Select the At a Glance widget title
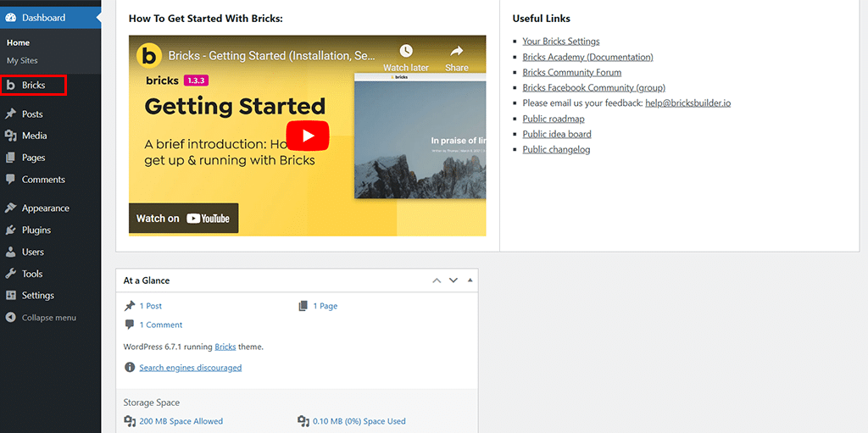Image resolution: width=868 pixels, height=433 pixels. pos(147,280)
